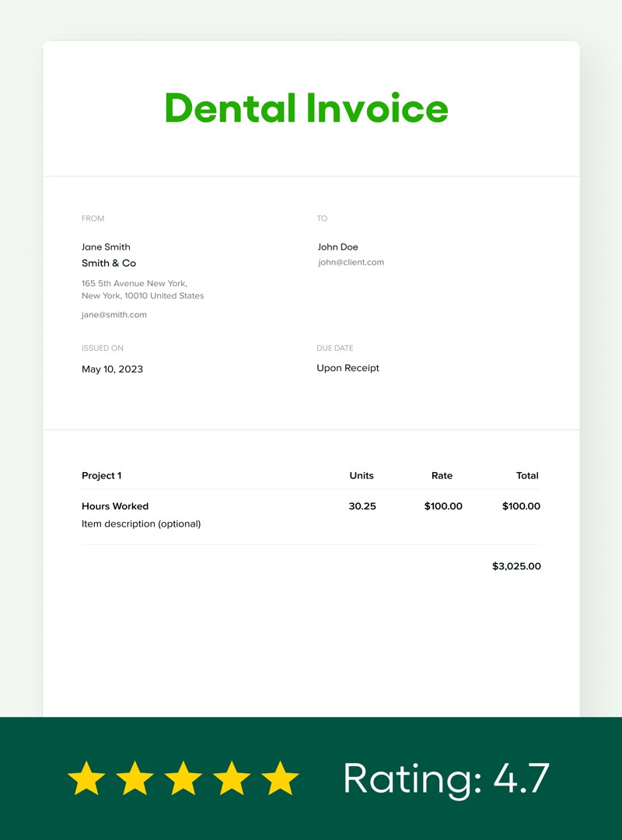Click the Item description (optional) text
The image size is (622, 840).
tap(142, 524)
